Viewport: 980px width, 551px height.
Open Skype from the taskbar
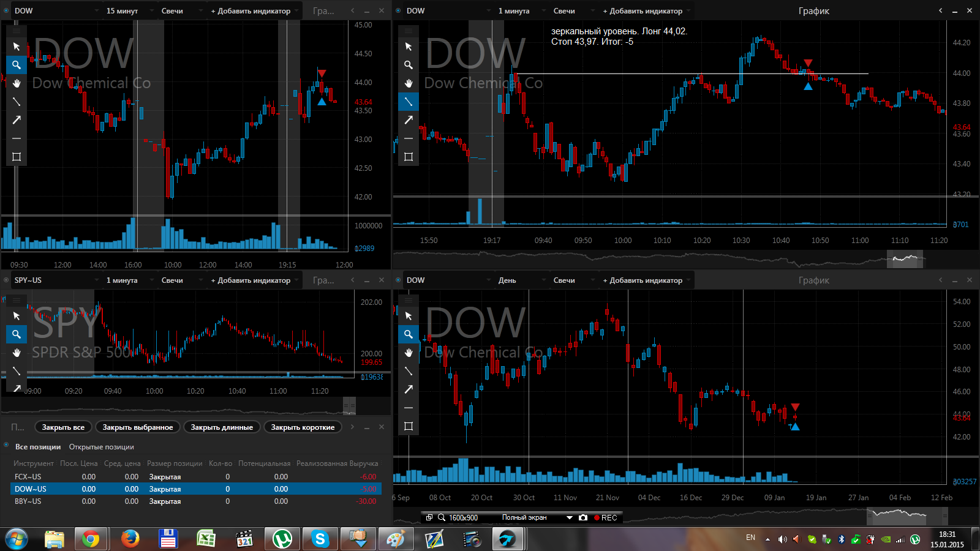point(320,539)
